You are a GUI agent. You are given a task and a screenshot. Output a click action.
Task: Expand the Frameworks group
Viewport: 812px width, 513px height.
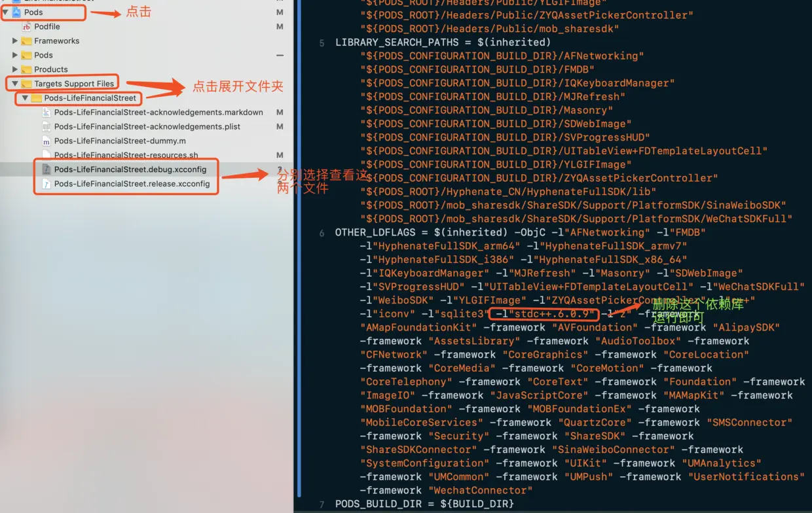(x=16, y=41)
